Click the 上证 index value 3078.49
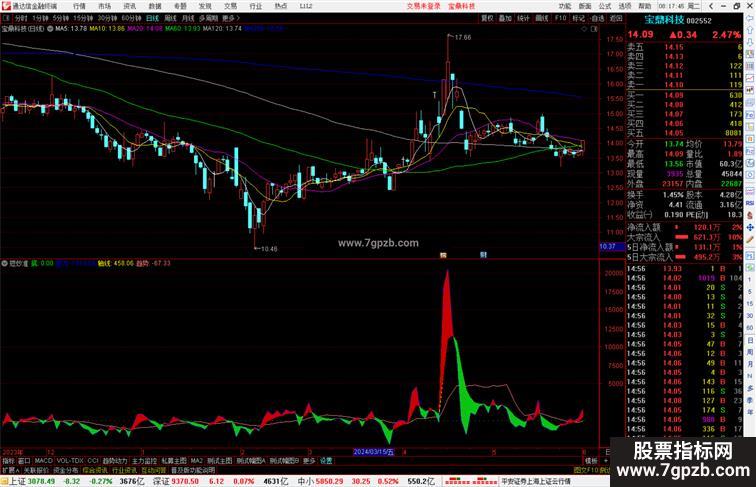The width and height of the screenshot is (756, 487). point(41,481)
